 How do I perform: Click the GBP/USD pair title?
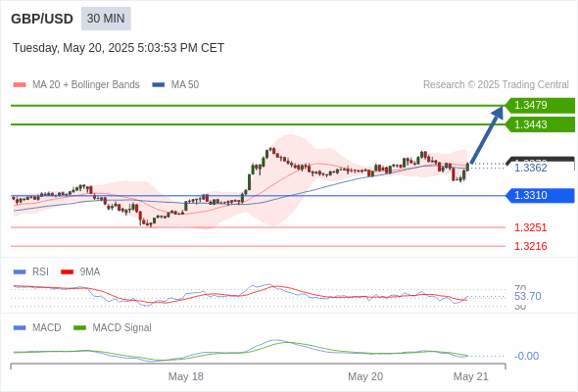[x=42, y=19]
